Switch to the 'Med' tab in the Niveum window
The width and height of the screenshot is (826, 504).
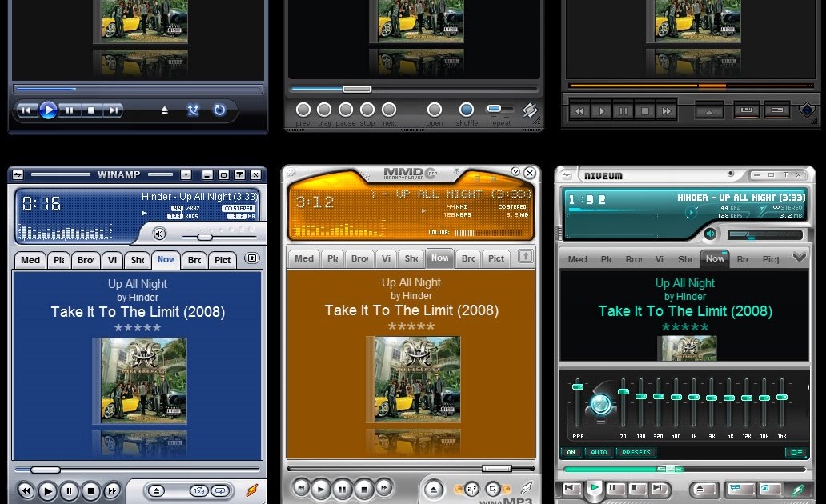pos(577,259)
